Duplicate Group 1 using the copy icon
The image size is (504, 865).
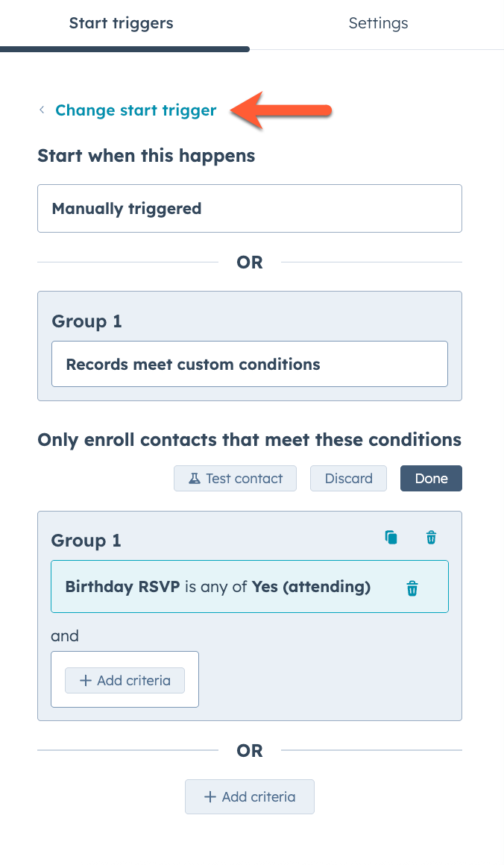[391, 537]
